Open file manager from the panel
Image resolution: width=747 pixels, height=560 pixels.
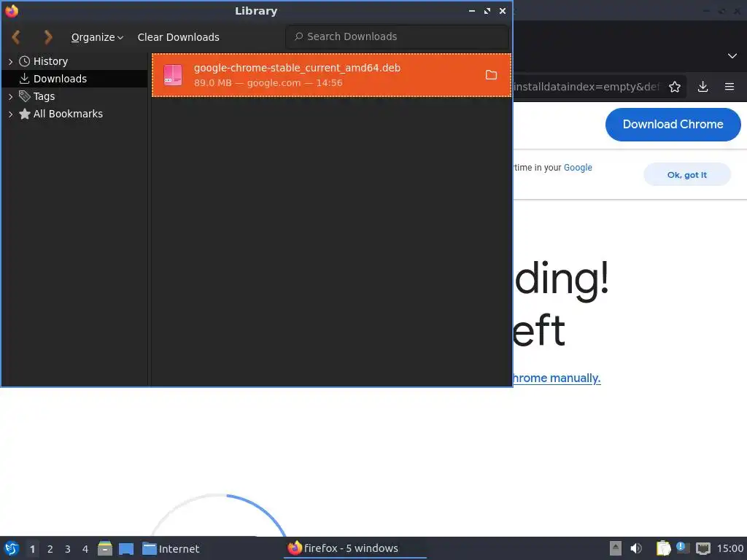(105, 548)
